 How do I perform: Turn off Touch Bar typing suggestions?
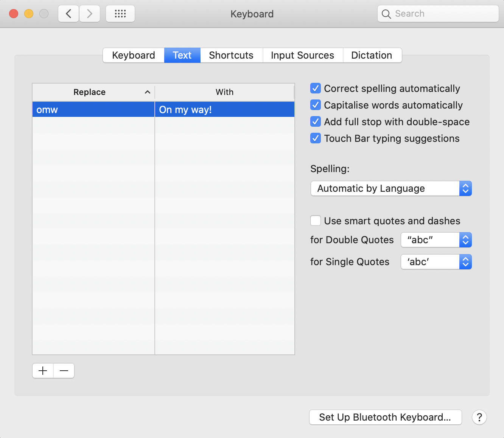(316, 138)
